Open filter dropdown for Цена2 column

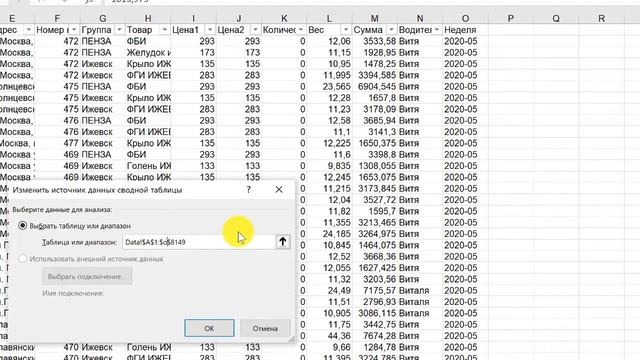pos(255,30)
